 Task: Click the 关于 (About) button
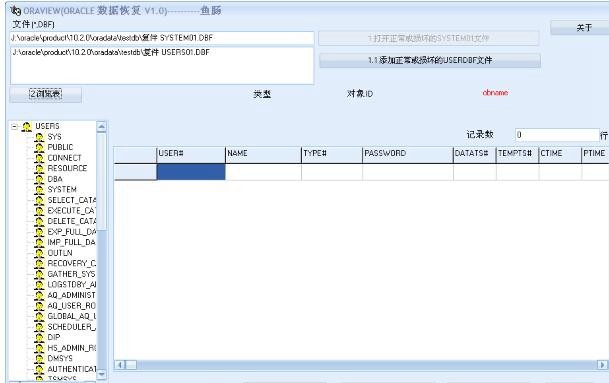click(579, 28)
